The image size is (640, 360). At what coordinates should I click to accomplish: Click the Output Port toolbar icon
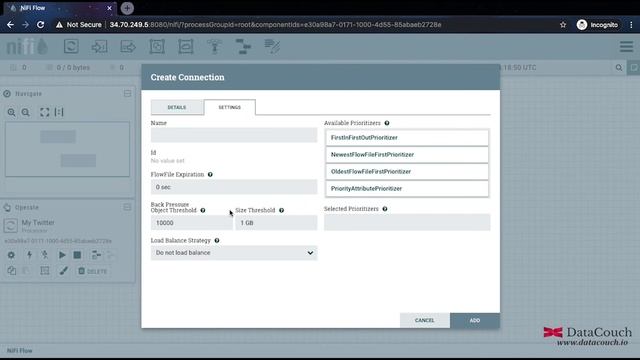128,47
